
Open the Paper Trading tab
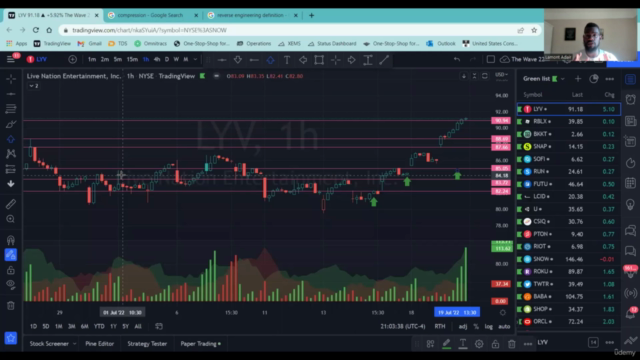point(200,344)
